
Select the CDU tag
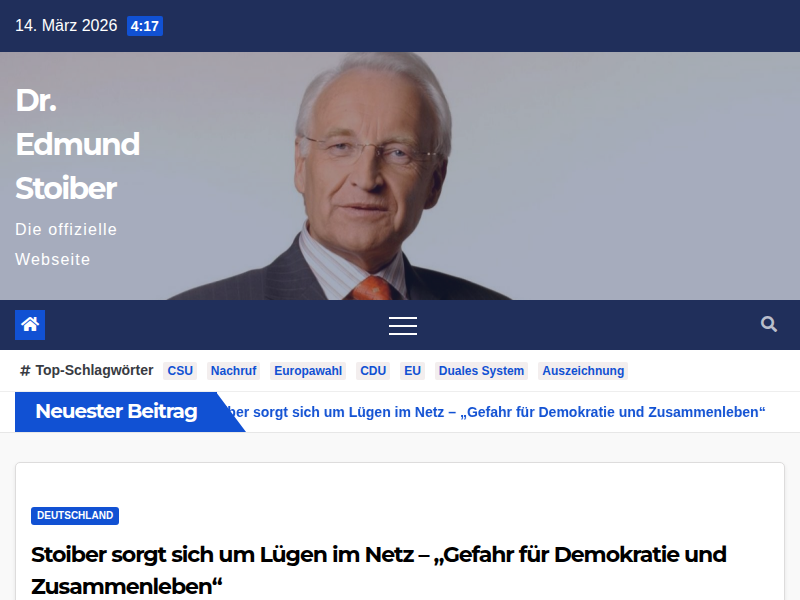point(372,370)
